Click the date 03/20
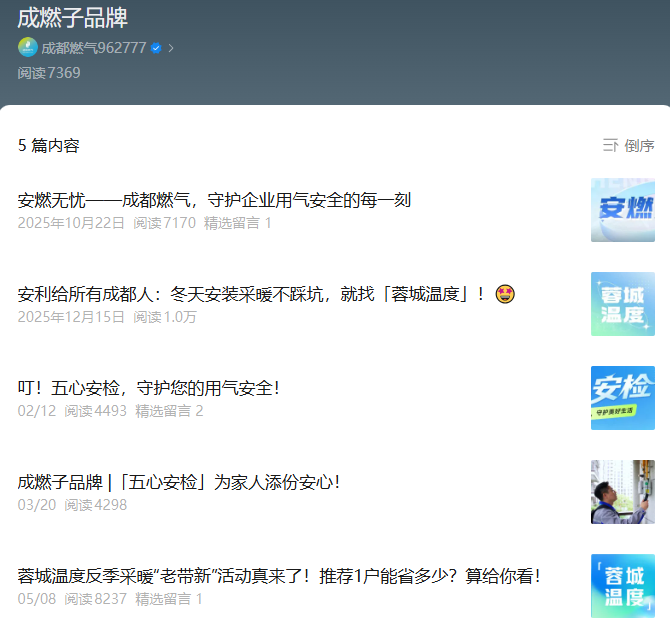 (37, 505)
